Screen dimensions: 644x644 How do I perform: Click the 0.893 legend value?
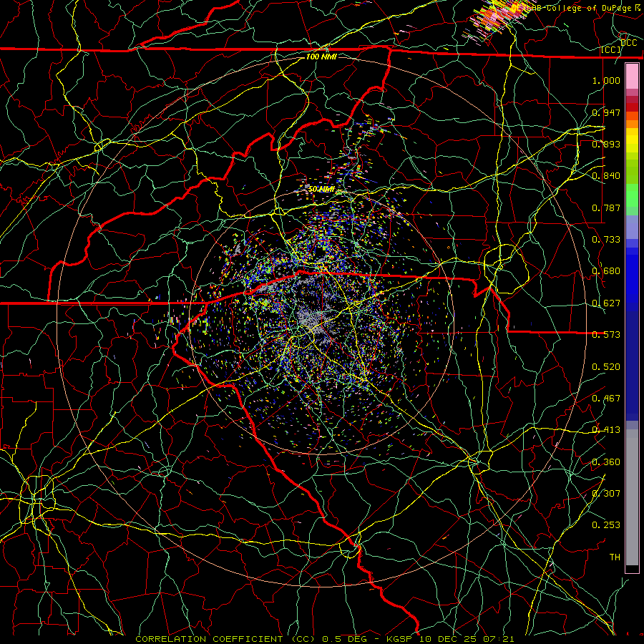(606, 144)
